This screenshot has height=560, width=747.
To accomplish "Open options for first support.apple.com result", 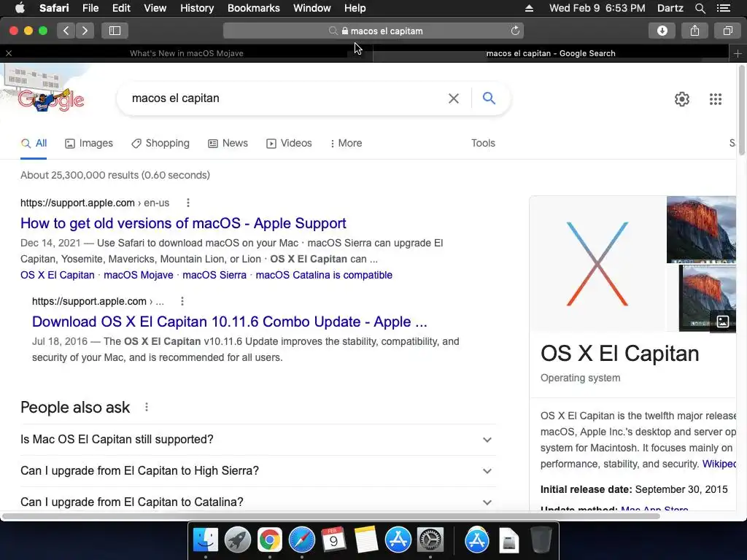I will coord(188,203).
